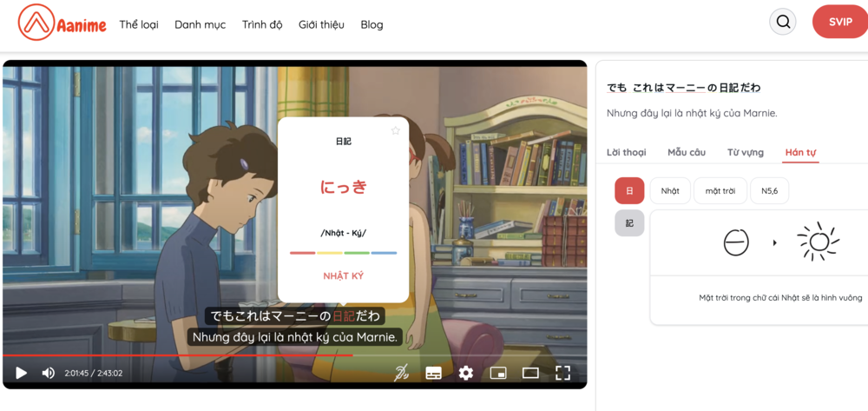
Task: Open the Danh mục menu
Action: [200, 24]
